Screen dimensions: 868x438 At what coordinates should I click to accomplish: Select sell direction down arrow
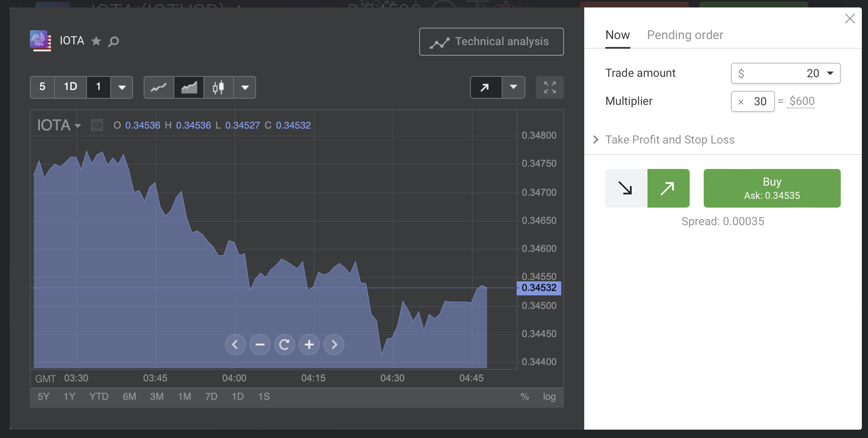tap(626, 188)
